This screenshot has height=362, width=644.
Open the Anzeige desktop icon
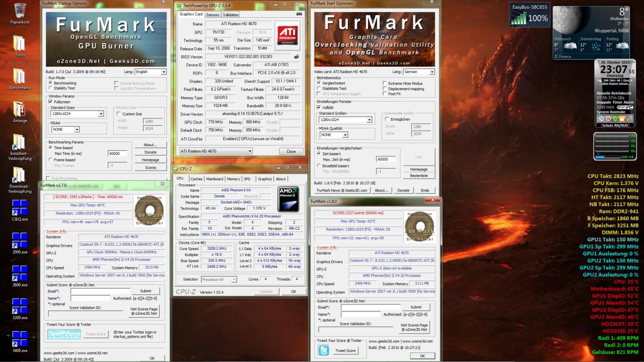click(20, 112)
